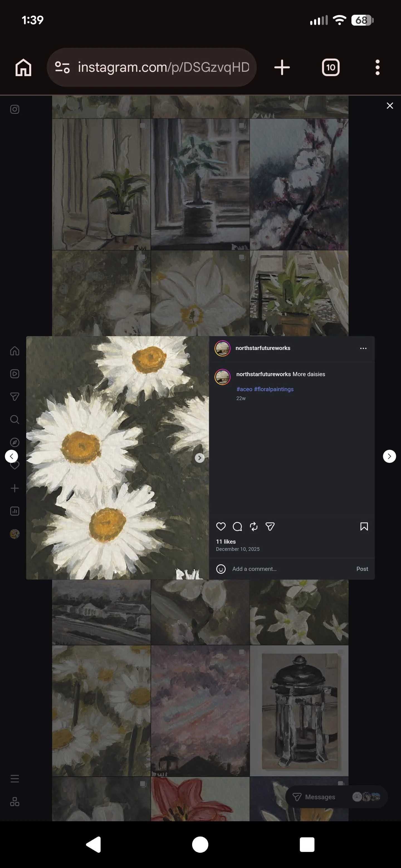Screen dimensions: 401x868
Task: View the 11 likes list
Action: (226, 541)
